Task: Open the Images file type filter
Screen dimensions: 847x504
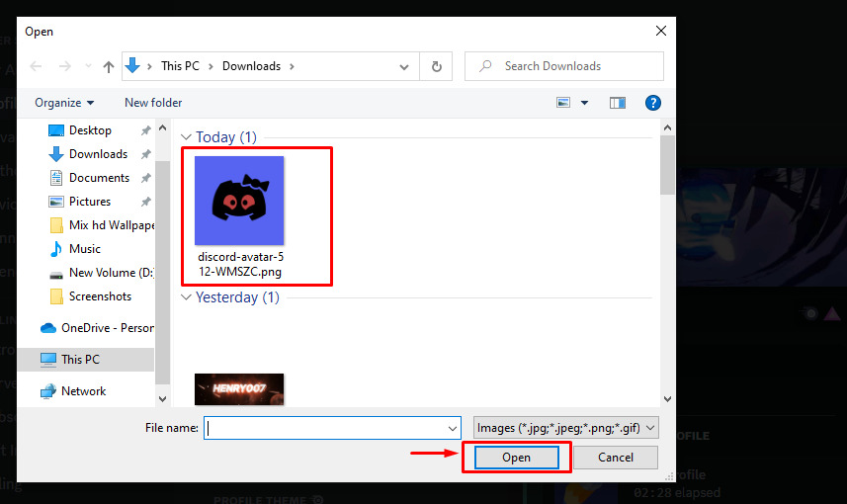Action: [x=565, y=428]
